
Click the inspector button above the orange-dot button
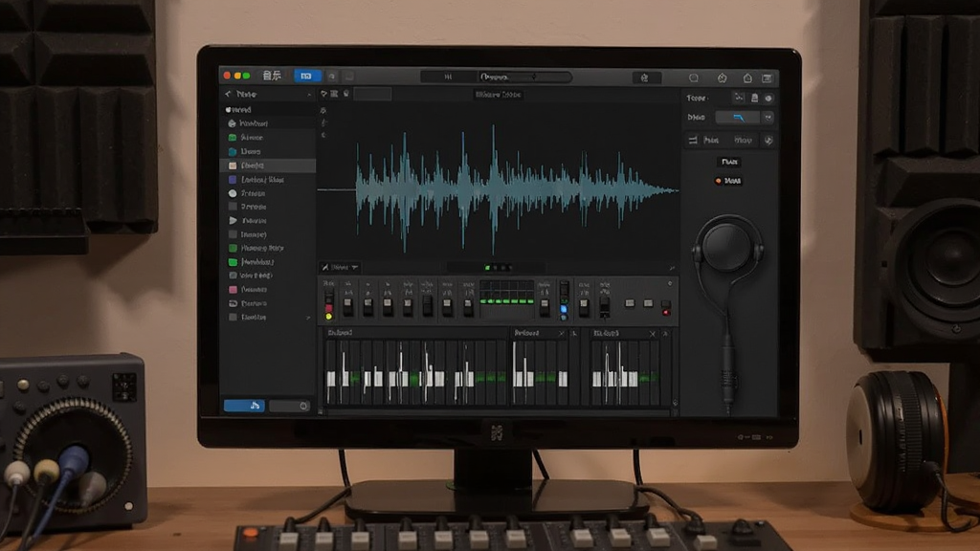[728, 162]
